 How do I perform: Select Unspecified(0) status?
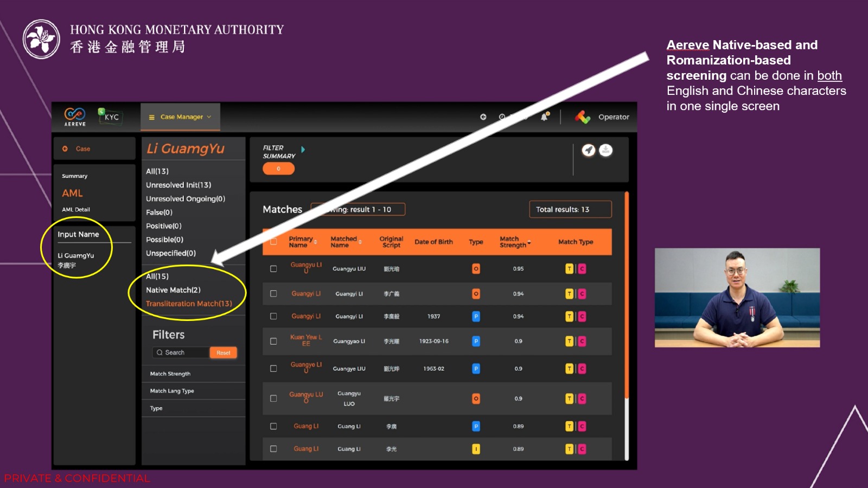(171, 253)
